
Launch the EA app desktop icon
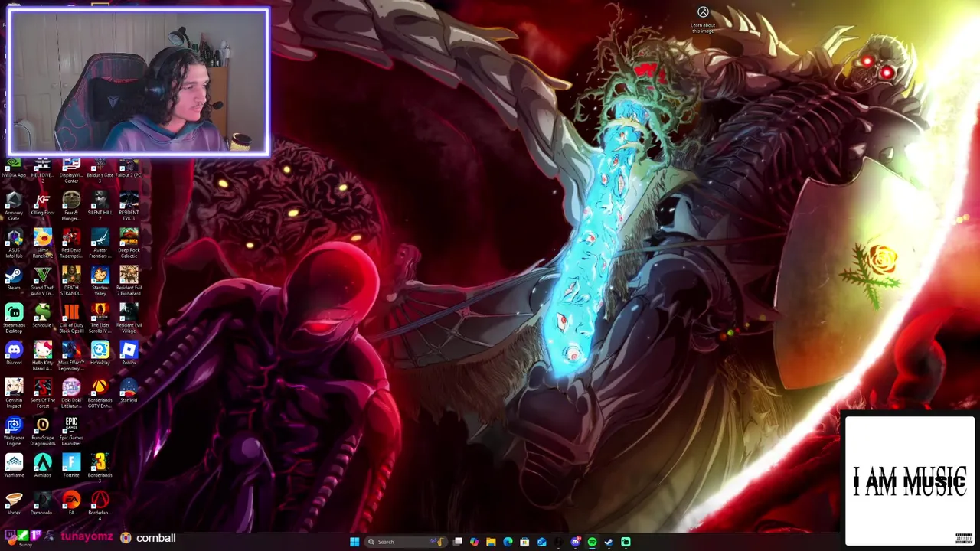[x=71, y=504]
